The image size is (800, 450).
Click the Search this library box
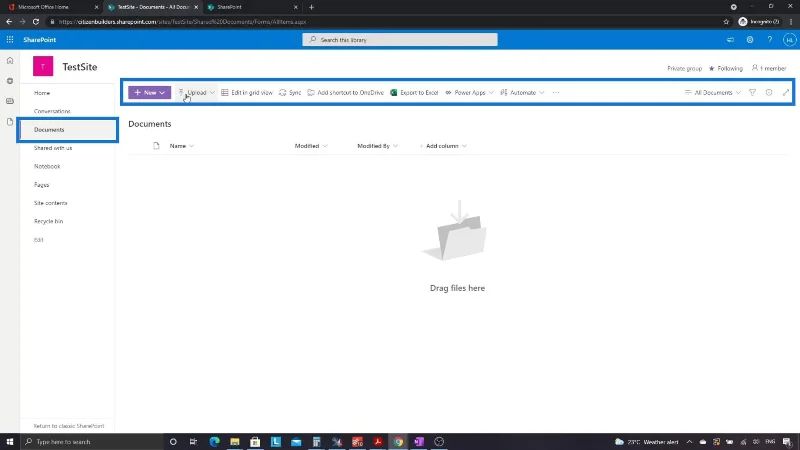pyautogui.click(x=399, y=40)
